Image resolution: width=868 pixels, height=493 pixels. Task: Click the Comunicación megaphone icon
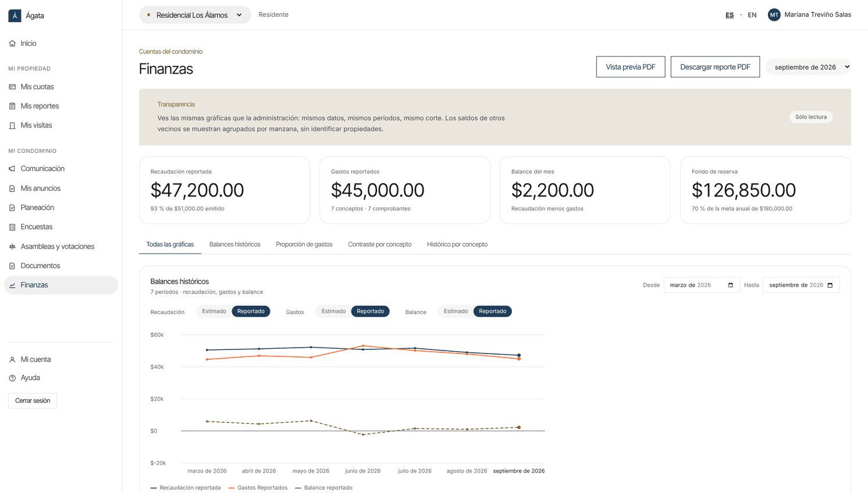(12, 169)
